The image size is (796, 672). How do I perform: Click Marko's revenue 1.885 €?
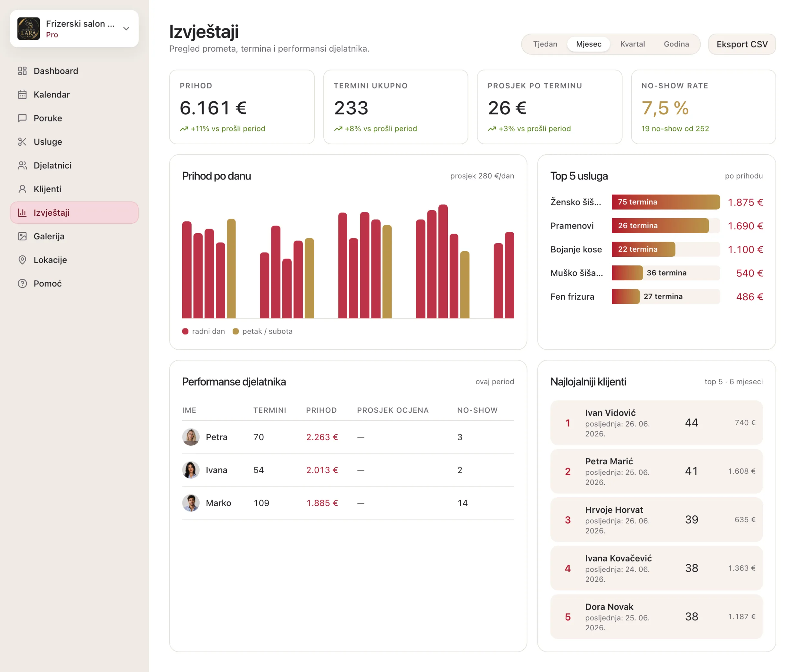[322, 503]
